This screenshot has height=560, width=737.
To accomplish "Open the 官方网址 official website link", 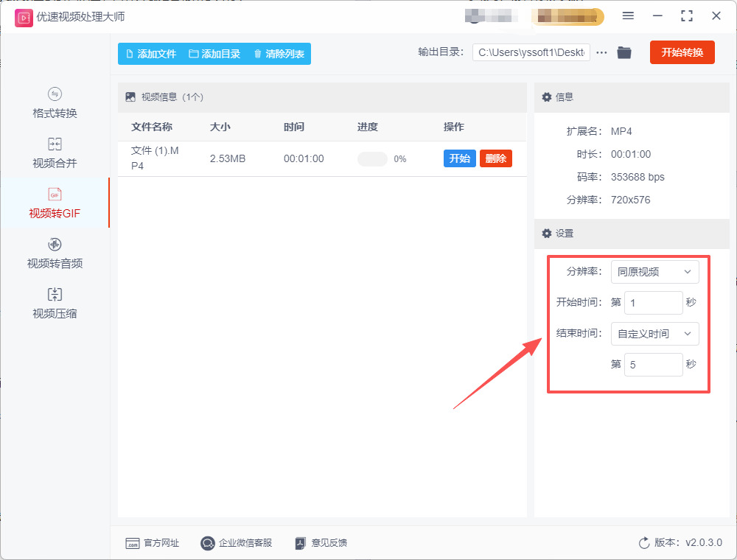I will coord(153,543).
